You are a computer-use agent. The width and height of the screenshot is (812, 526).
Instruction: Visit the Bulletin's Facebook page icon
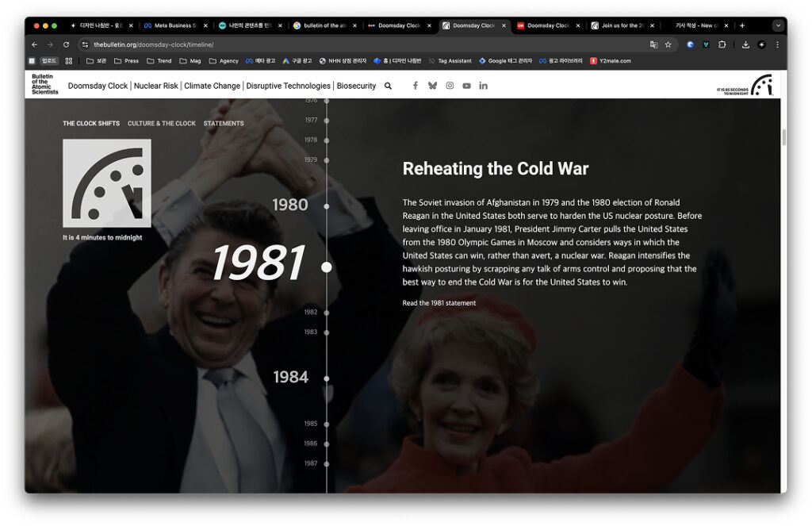(x=415, y=86)
